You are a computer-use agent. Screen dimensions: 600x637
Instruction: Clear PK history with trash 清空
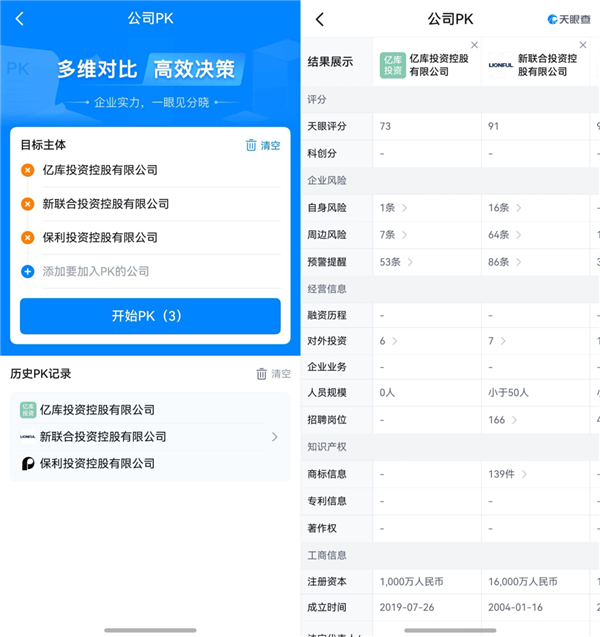[x=273, y=374]
